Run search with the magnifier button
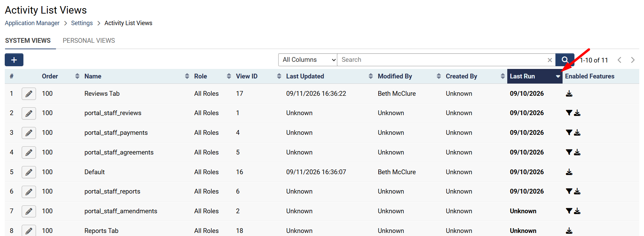 [x=565, y=60]
